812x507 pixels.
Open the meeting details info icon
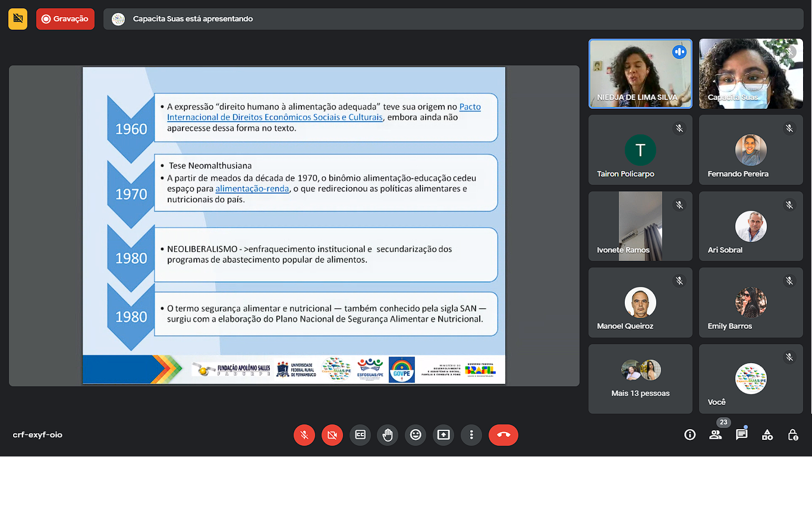click(690, 435)
